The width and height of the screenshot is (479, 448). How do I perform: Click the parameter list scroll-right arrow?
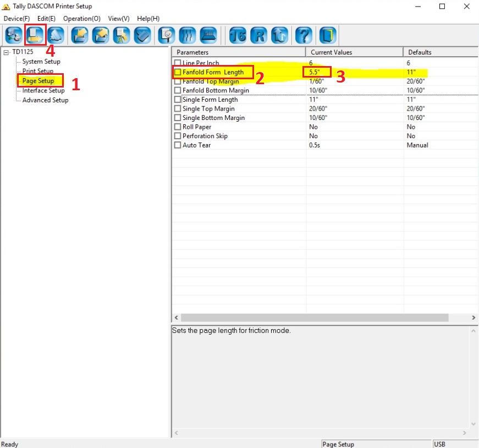474,318
